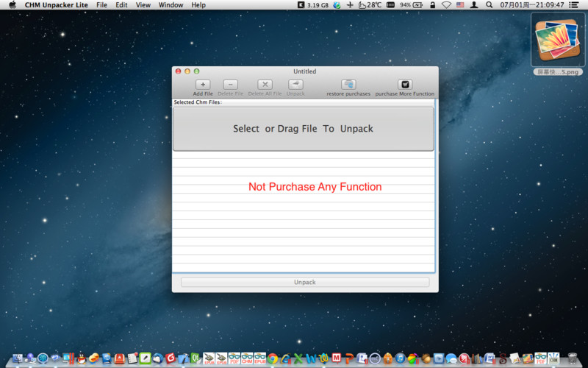Click the padlock icon in menu bar
Image resolution: width=588 pixels, height=368 pixels.
(432, 5)
